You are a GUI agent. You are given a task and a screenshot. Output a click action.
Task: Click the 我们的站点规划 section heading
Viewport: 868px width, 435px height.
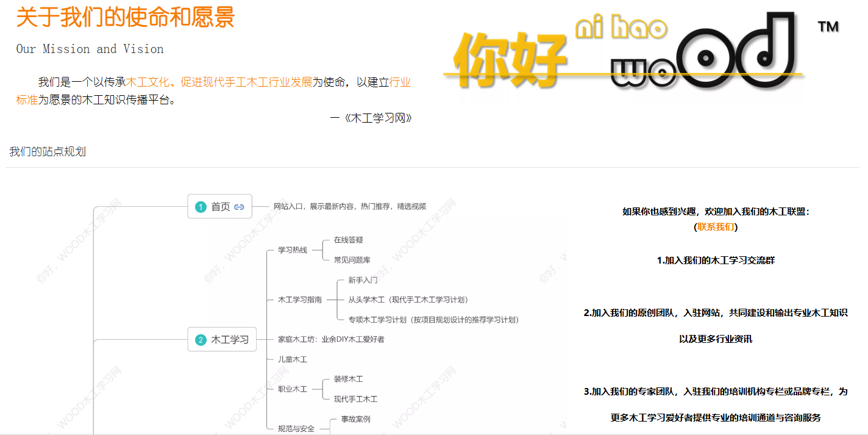[48, 152]
